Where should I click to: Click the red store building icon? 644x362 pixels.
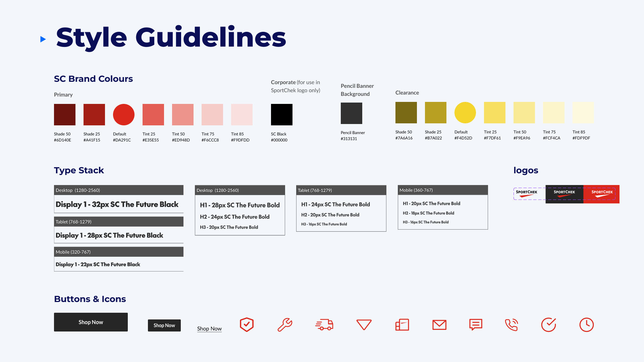pyautogui.click(x=402, y=325)
